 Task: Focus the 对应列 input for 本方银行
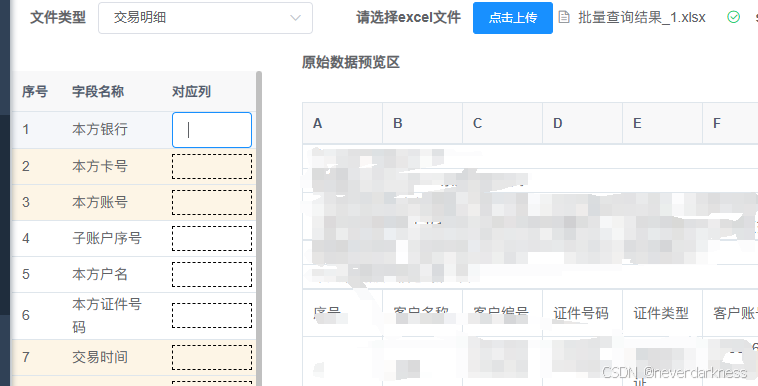click(x=212, y=130)
